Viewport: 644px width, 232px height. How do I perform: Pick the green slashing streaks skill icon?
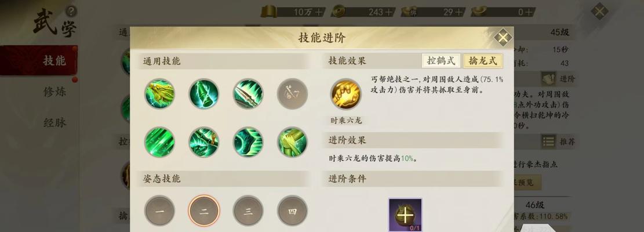160,142
